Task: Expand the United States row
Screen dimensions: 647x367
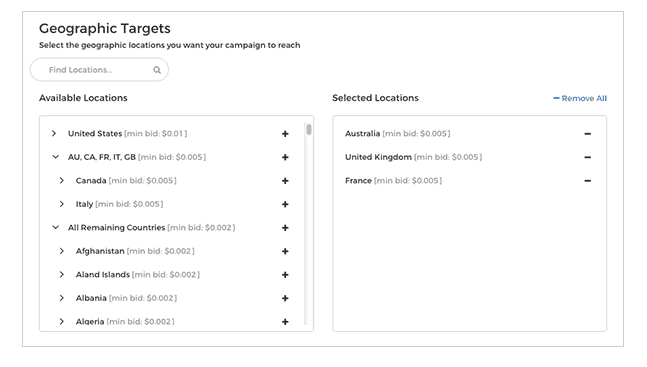Action: tap(54, 133)
